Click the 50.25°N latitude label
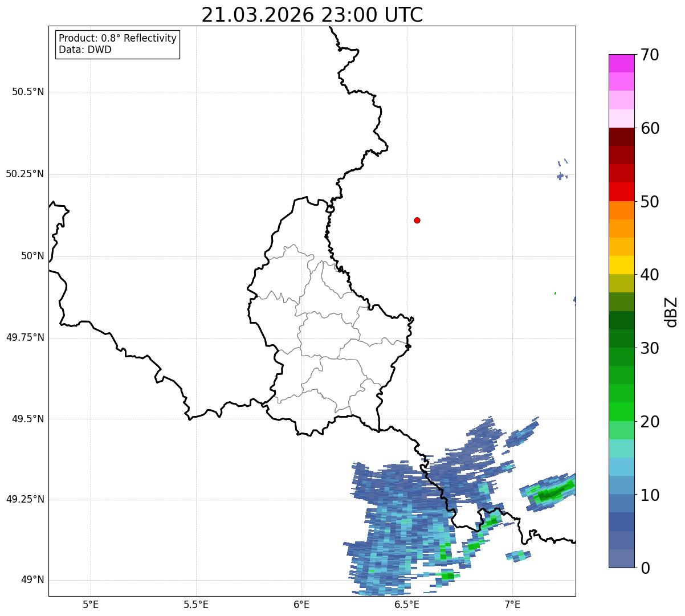 point(25,174)
